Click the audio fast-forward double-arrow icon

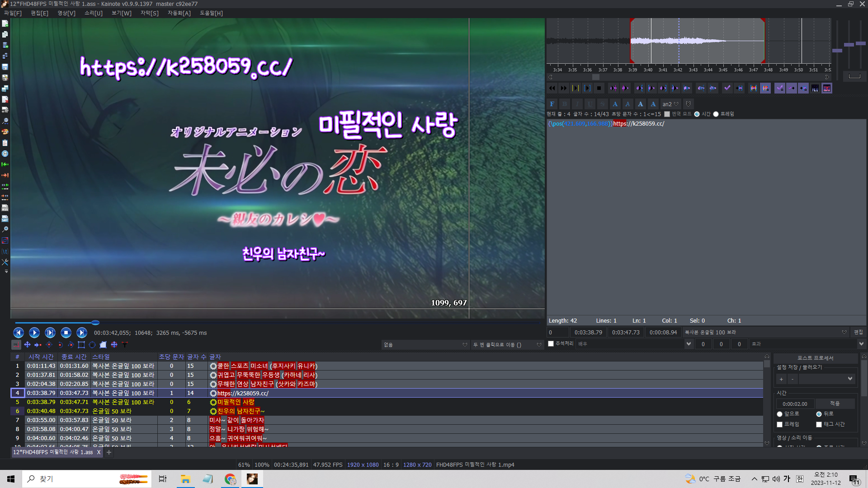click(564, 89)
